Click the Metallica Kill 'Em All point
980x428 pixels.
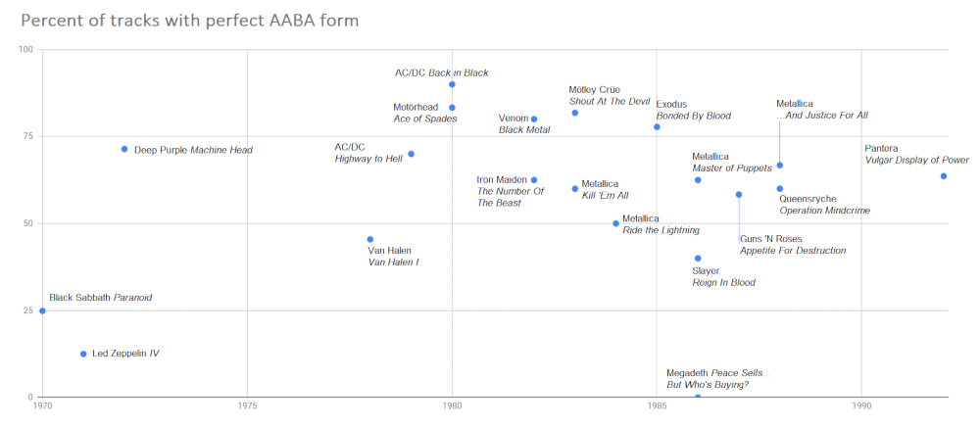coord(575,189)
